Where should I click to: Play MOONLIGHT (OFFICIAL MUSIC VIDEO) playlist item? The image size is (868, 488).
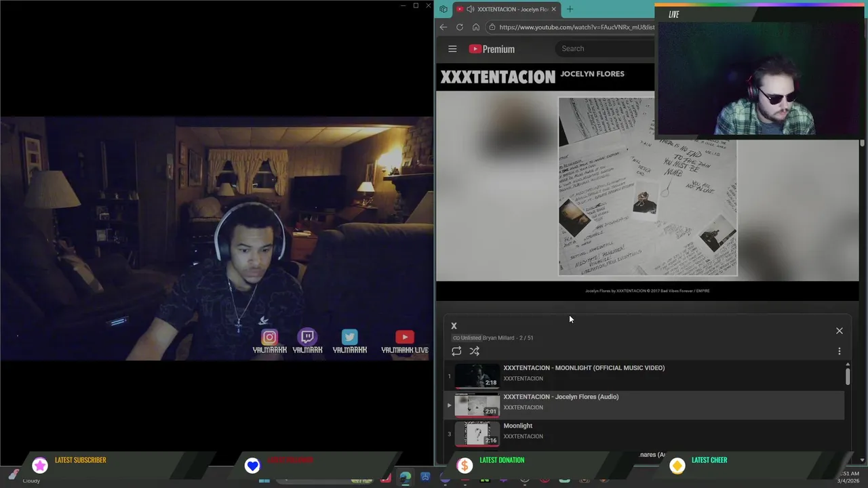644,375
